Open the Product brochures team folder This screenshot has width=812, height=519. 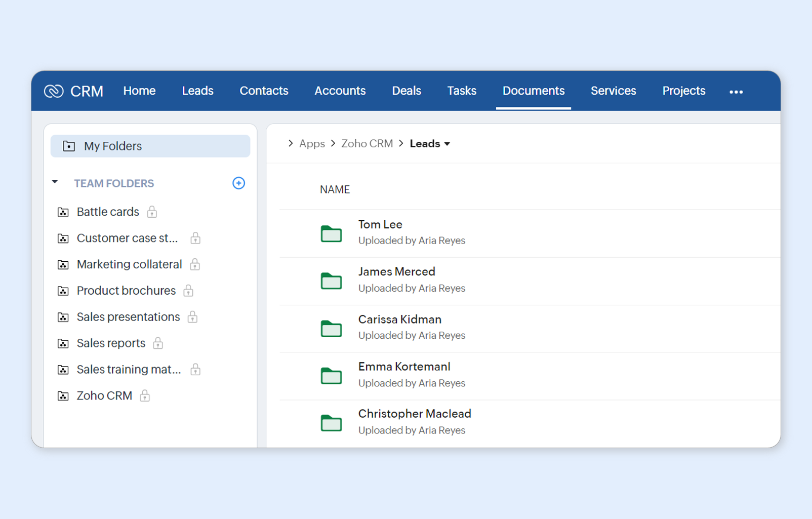pyautogui.click(x=126, y=291)
